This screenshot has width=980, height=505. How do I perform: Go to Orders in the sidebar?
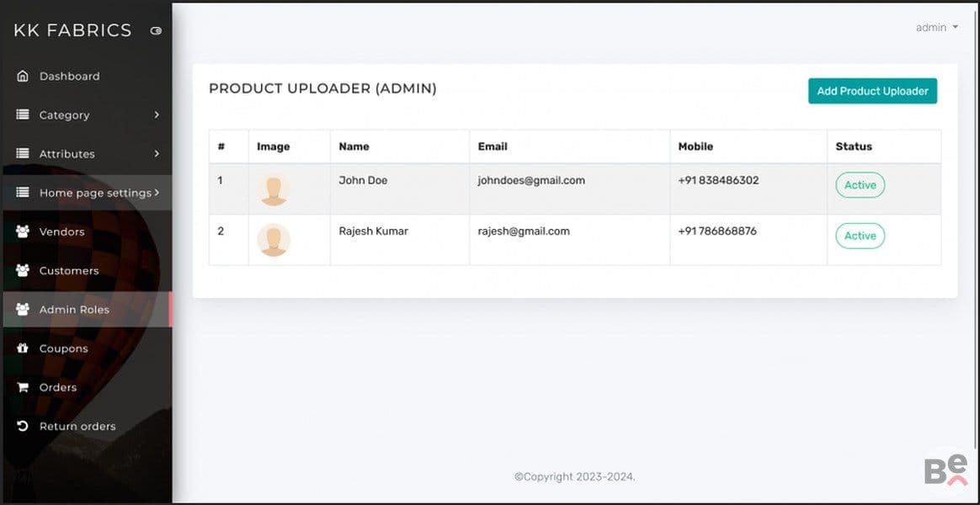pos(86,387)
